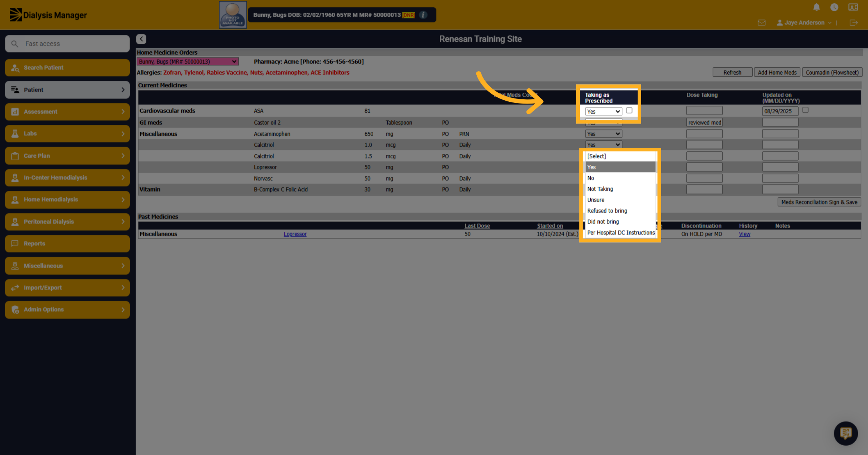The image size is (868, 455).
Task: Open Acetaminophen Taking as Prescribed dropdown
Action: pyautogui.click(x=604, y=134)
